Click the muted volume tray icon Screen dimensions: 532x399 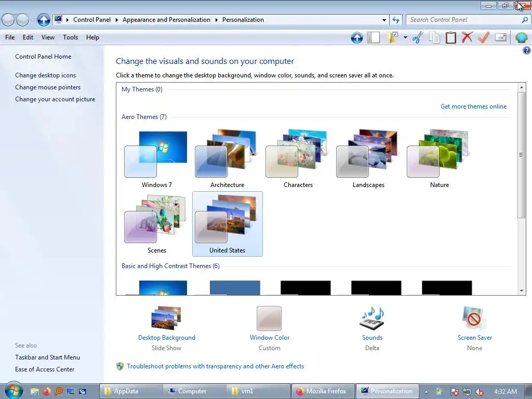coord(480,392)
